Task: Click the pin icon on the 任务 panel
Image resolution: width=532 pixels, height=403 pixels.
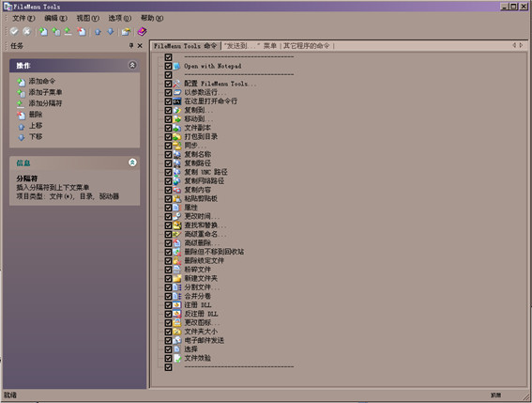Action: pos(131,45)
